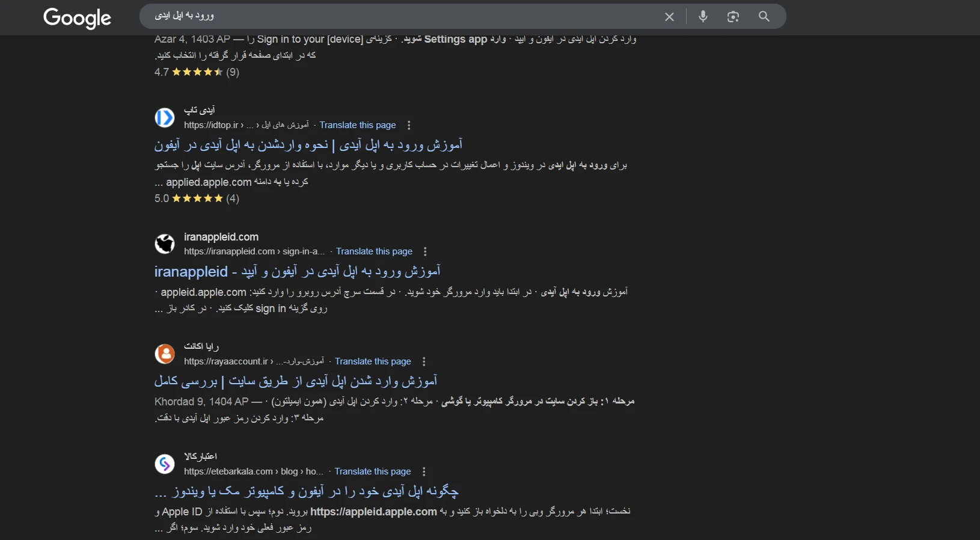Click the etebarkala.com site favicon

pyautogui.click(x=165, y=464)
